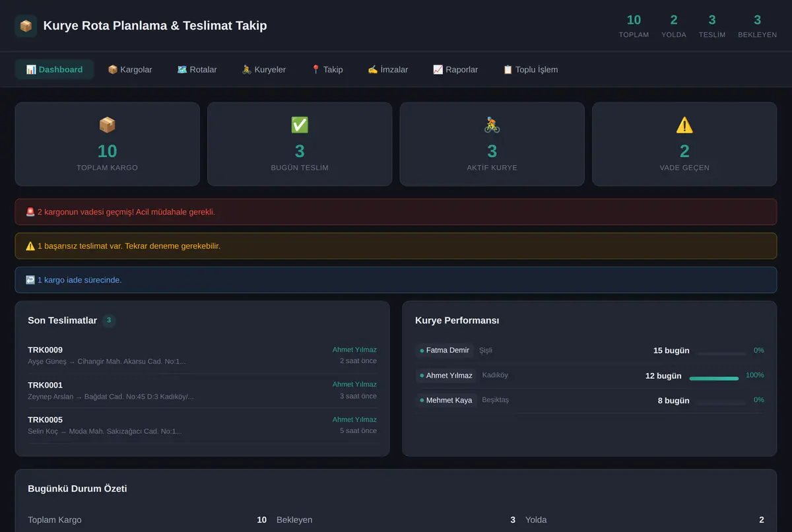This screenshot has width=792, height=532.
Task: Open the Takip tab
Action: click(327, 69)
